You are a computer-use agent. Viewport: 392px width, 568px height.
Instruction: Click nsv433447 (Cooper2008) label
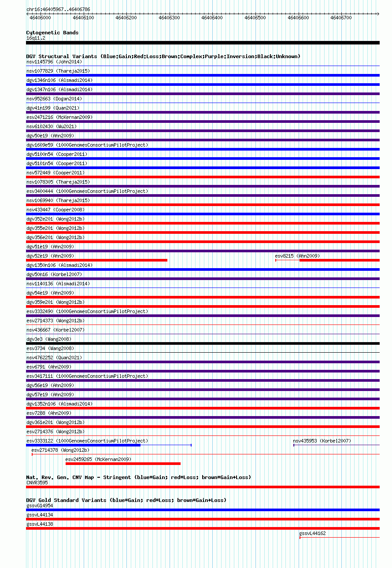pyautogui.click(x=55, y=210)
